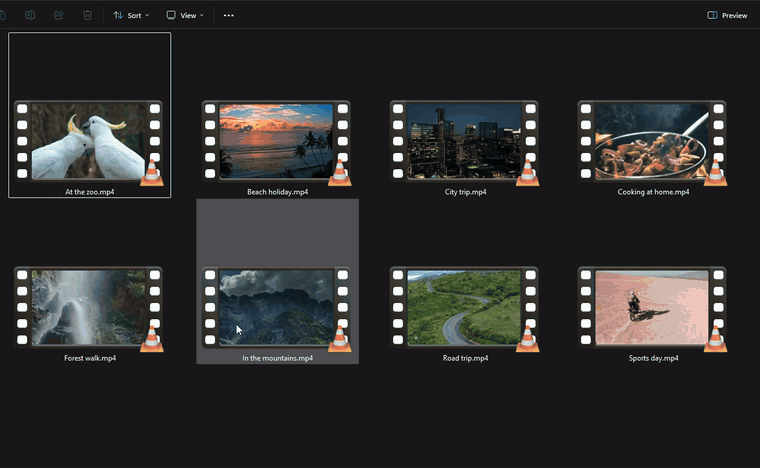Click the file name text Cooking at home.mp4
This screenshot has height=468, width=760.
pyautogui.click(x=653, y=192)
